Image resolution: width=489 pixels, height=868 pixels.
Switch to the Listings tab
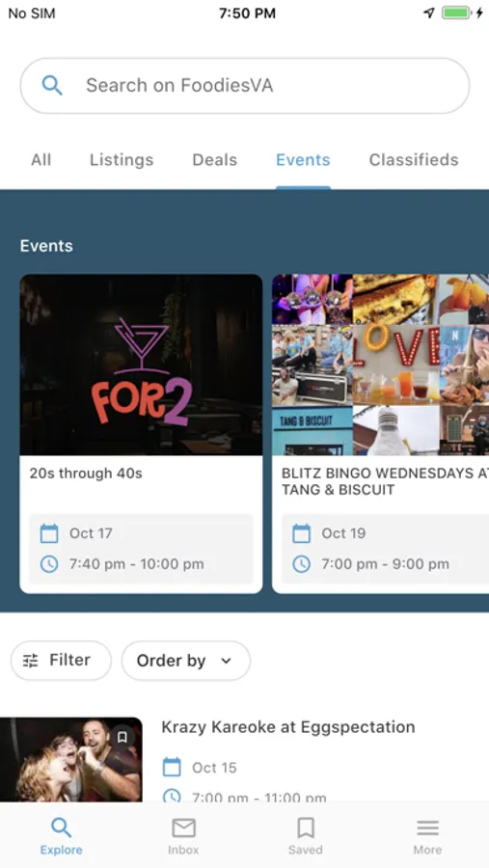pos(122,160)
